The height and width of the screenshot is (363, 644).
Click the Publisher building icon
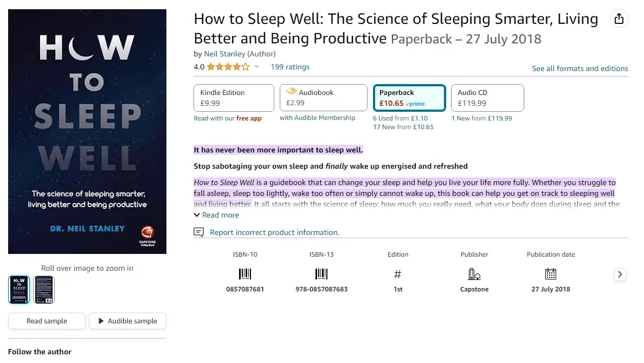pos(474,274)
